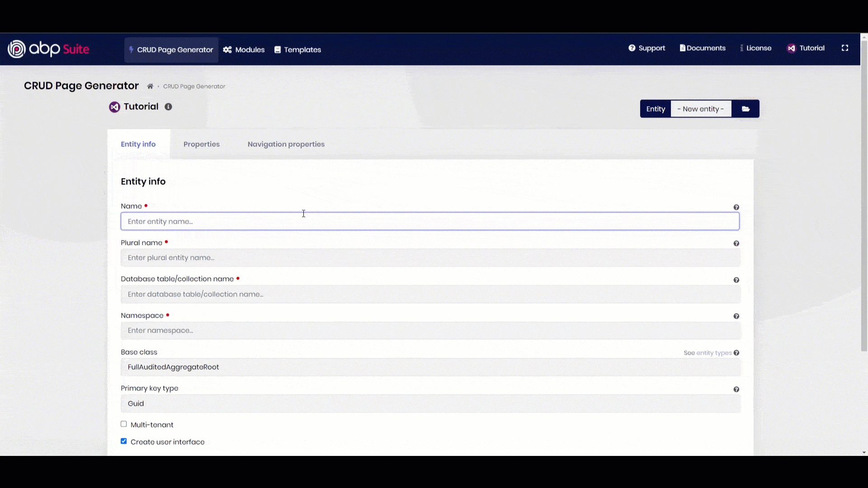The image size is (868, 488).
Task: Uncheck Create user interface checkbox
Action: (x=123, y=441)
